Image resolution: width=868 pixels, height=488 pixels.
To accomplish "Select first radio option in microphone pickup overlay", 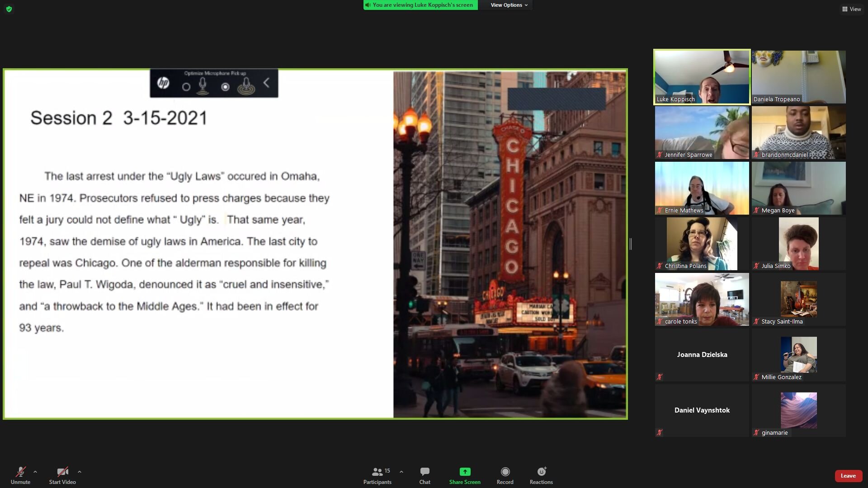I will click(186, 87).
